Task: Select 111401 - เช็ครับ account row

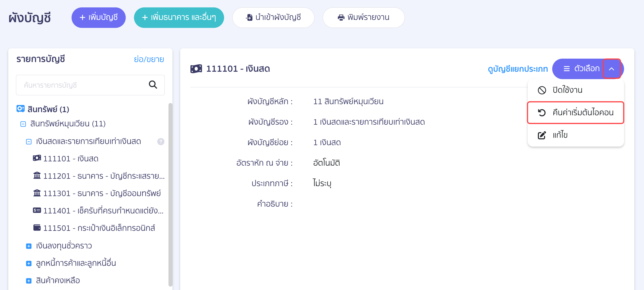Action: 98,211
